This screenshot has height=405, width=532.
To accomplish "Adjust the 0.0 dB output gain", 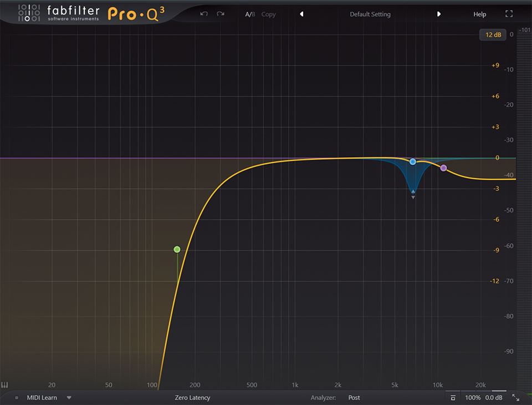I will (494, 398).
